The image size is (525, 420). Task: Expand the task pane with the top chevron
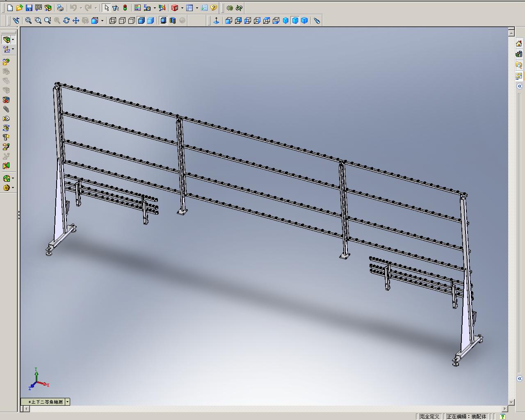(519, 86)
